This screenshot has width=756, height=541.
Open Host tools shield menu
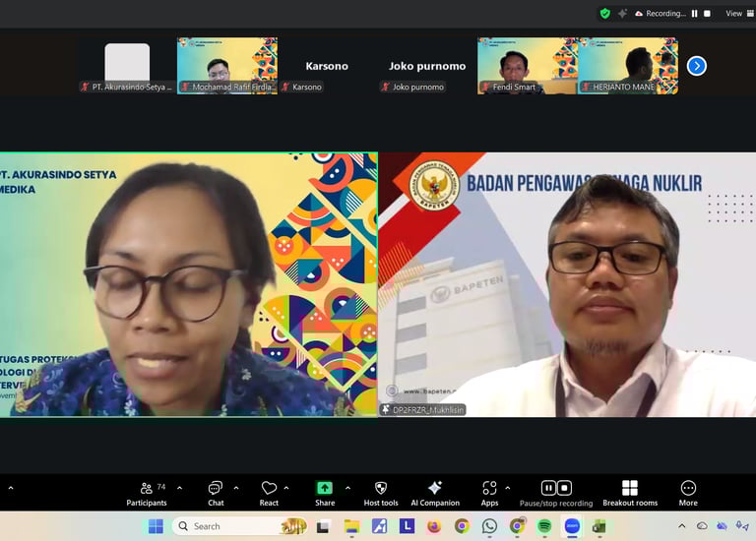(381, 494)
